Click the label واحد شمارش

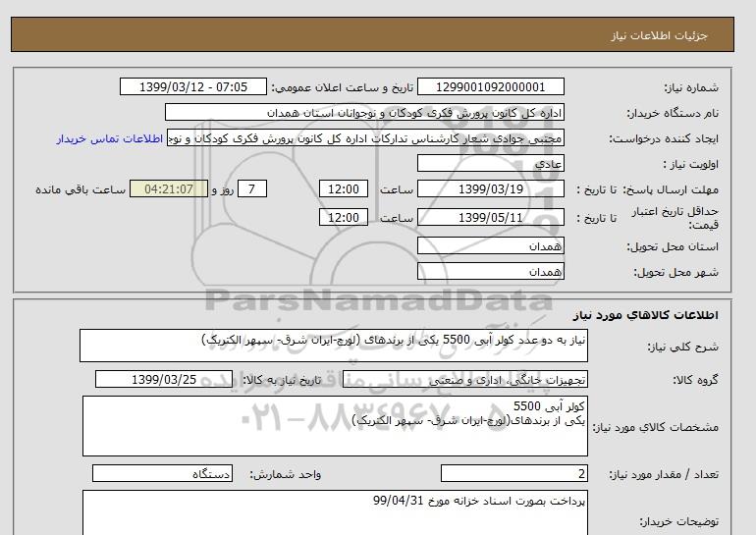coord(286,475)
